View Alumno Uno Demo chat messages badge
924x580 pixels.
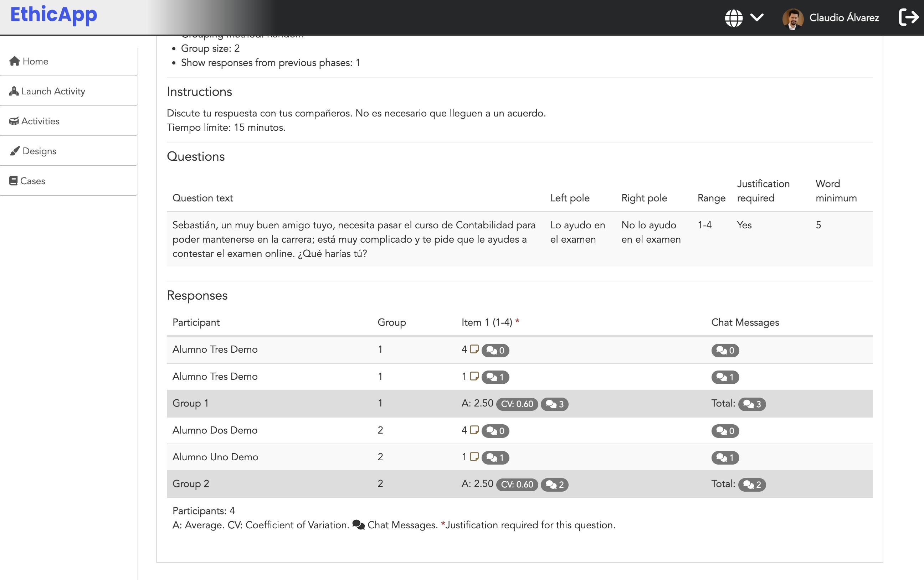(724, 458)
